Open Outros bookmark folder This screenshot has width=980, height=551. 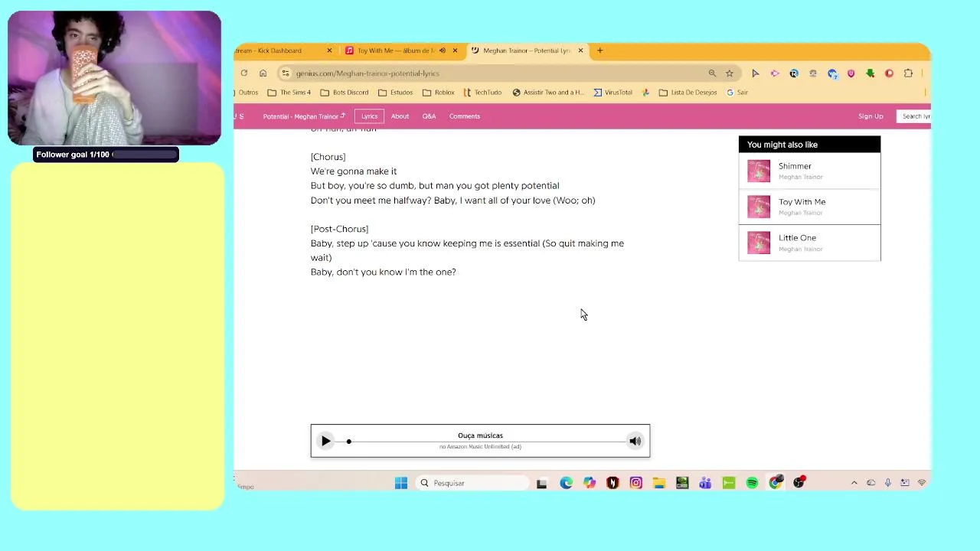point(247,93)
